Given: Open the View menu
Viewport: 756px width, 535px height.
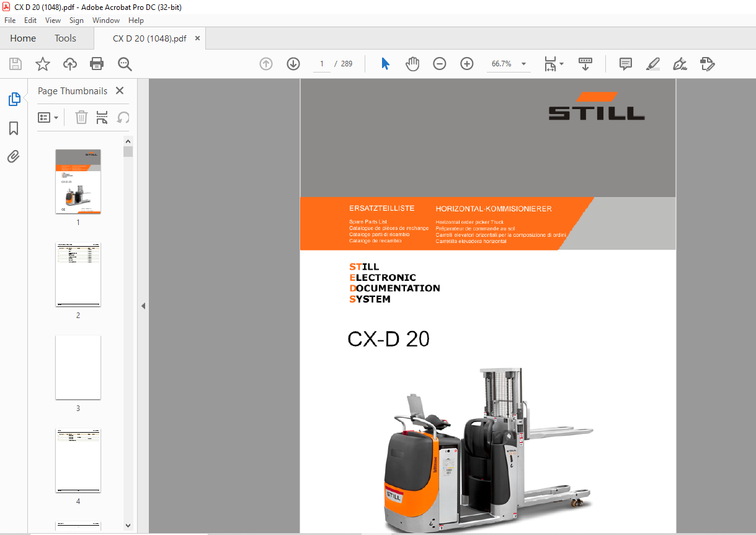Looking at the screenshot, I should click(x=53, y=20).
